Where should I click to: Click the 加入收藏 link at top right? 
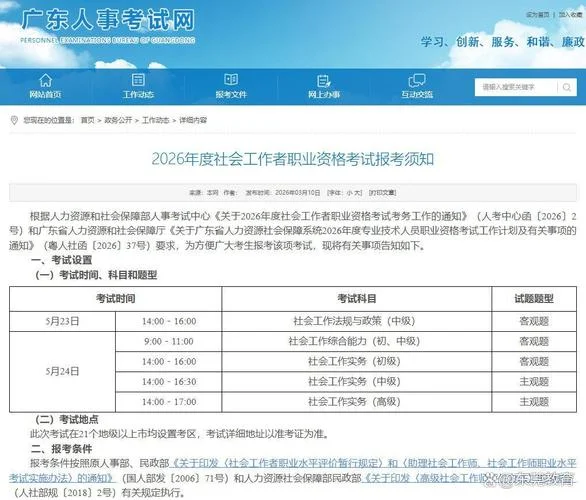point(570,15)
